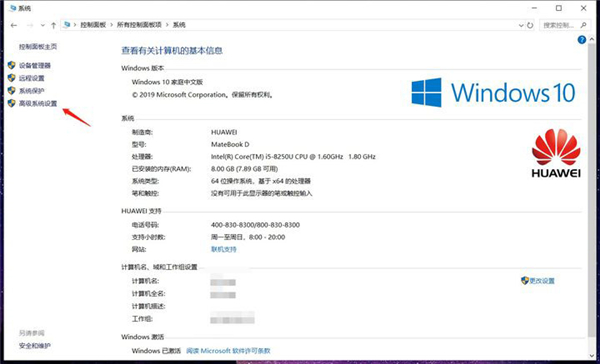
Task: Open the 联机支持 website link
Action: [x=224, y=249]
